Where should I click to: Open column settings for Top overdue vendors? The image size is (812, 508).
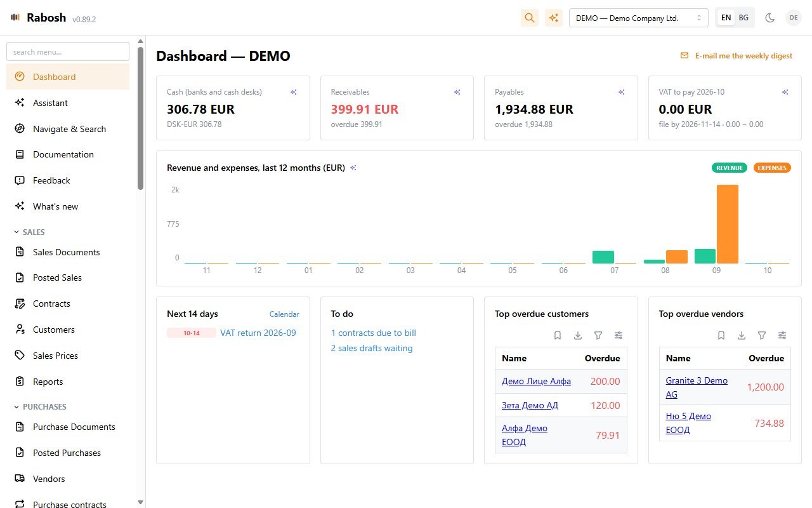coord(782,335)
